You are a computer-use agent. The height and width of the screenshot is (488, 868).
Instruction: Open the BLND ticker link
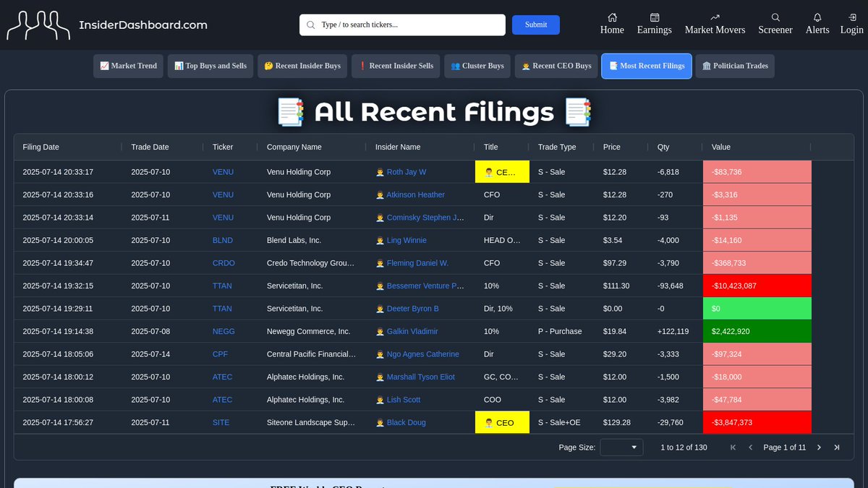point(224,240)
